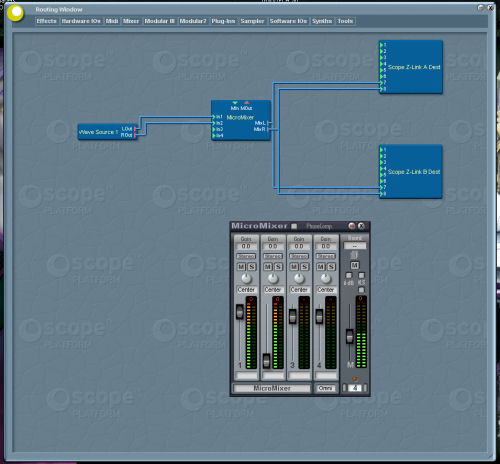This screenshot has height=464, width=500.
Task: Click the In1 input port on MicroMixer module
Action: point(214,117)
